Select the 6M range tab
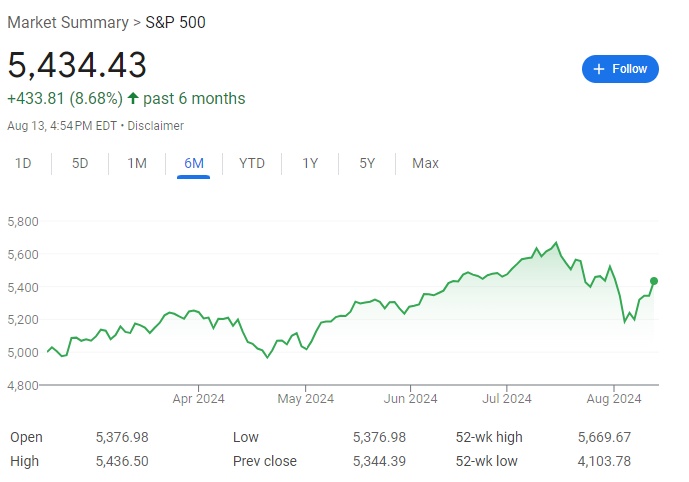The image size is (689, 482). pos(194,163)
